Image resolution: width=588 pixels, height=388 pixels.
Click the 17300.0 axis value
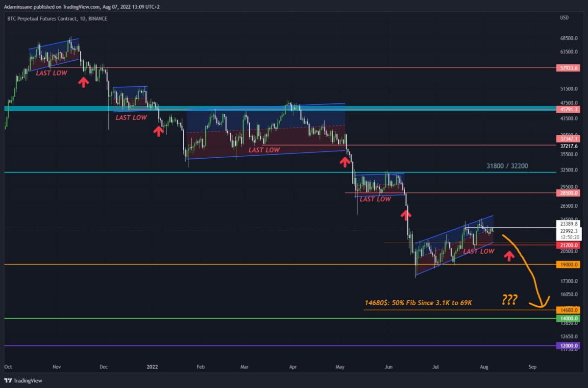(x=569, y=281)
